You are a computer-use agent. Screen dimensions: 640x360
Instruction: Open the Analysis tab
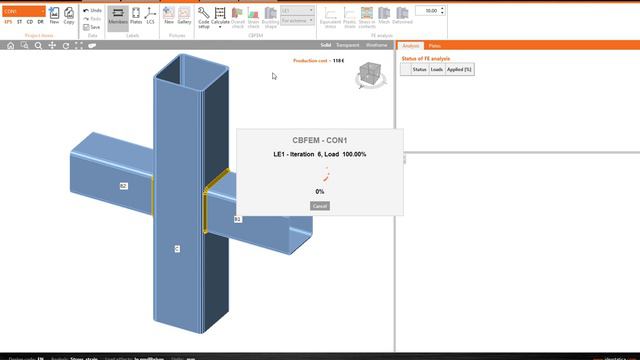click(x=411, y=46)
